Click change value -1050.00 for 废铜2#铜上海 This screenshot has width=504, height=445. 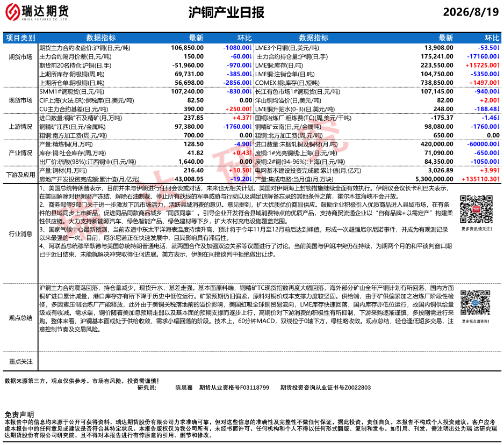[x=485, y=162]
